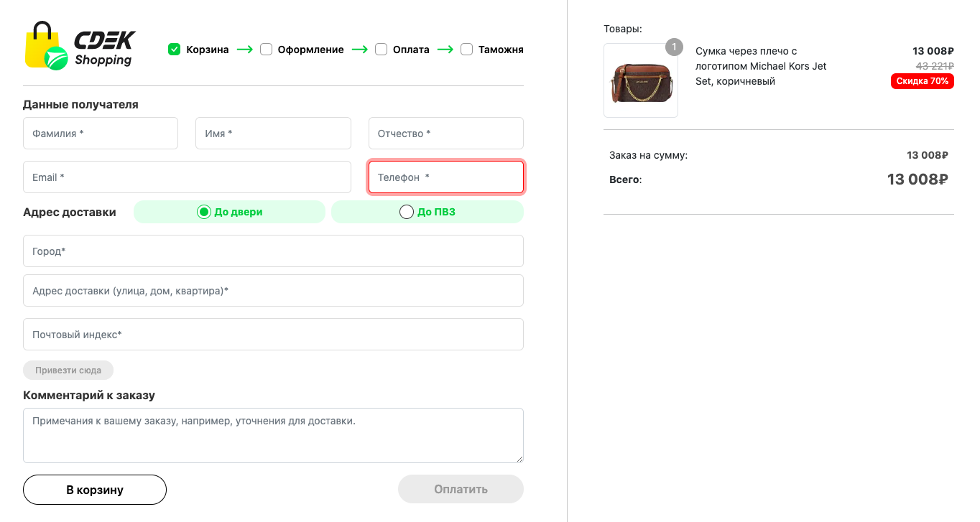Click the Привезти сюда button

[x=68, y=370]
